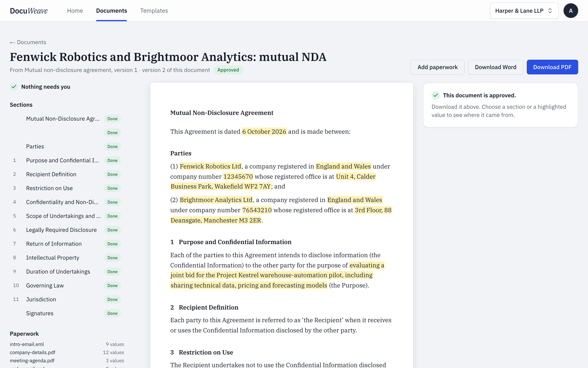This screenshot has width=588, height=368.
Task: Click highlighted value Brightmoor Analytics Ltd
Action: (x=216, y=200)
